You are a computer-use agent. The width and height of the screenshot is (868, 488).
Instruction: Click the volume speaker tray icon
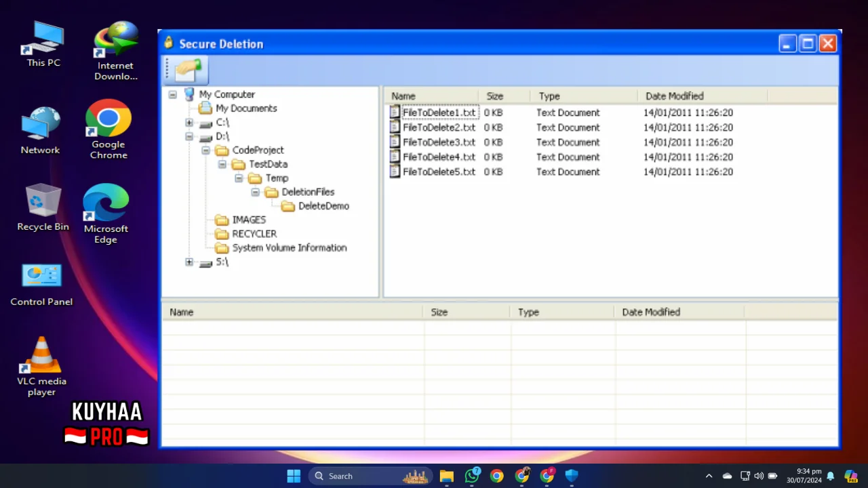click(759, 476)
